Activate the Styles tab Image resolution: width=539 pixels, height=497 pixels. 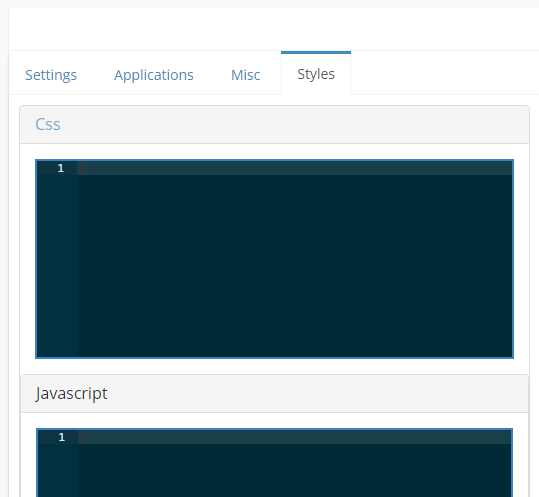point(316,74)
